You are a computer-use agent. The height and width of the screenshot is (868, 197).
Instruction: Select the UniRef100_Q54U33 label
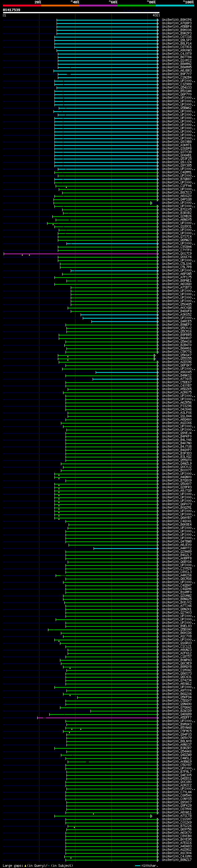click(x=177, y=88)
